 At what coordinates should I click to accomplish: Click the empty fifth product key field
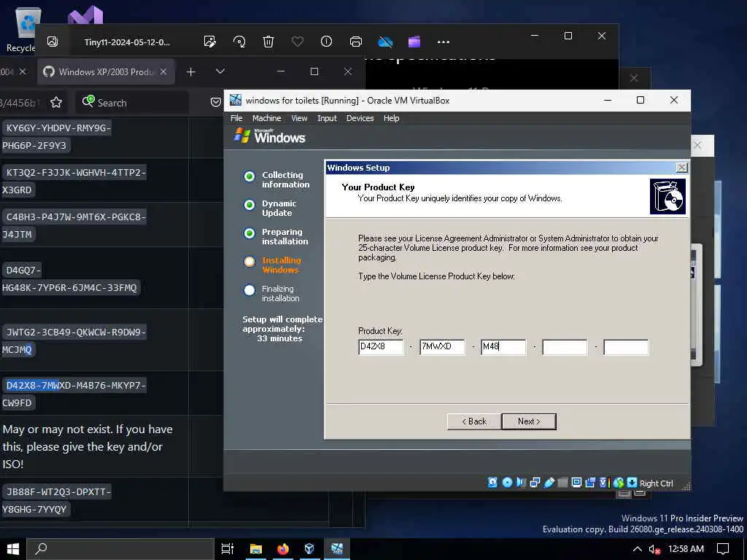626,347
